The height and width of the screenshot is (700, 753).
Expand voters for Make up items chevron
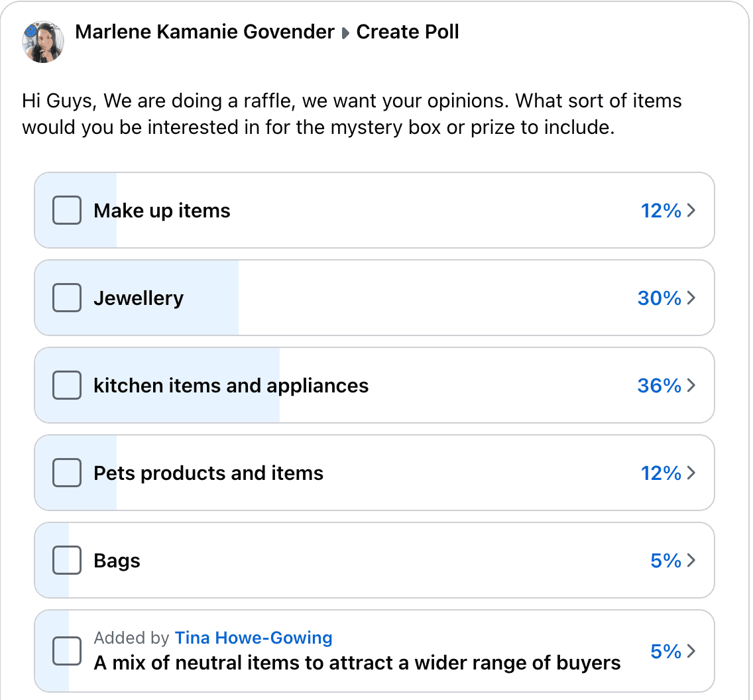click(691, 211)
